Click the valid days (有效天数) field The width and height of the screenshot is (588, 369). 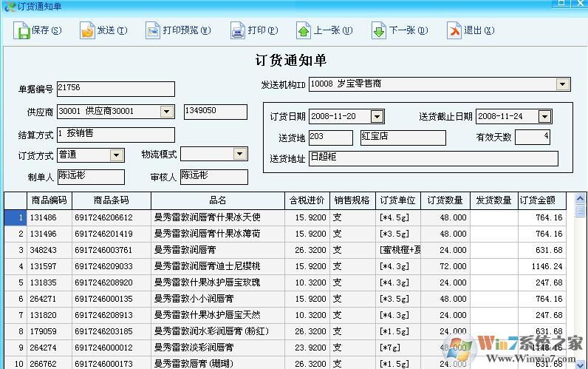tap(532, 137)
